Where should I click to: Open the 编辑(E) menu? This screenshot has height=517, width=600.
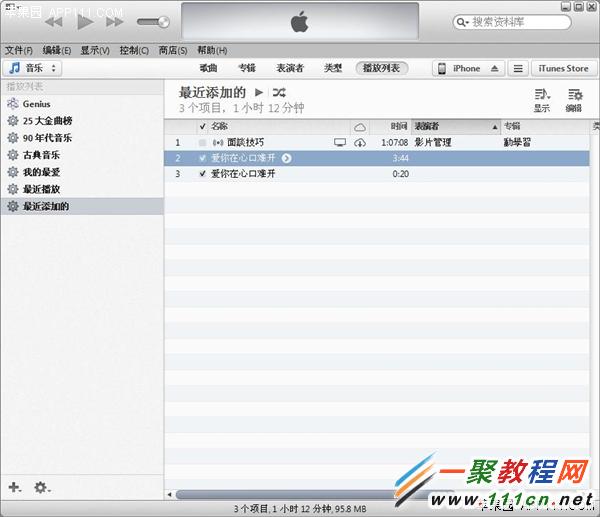tap(57, 50)
